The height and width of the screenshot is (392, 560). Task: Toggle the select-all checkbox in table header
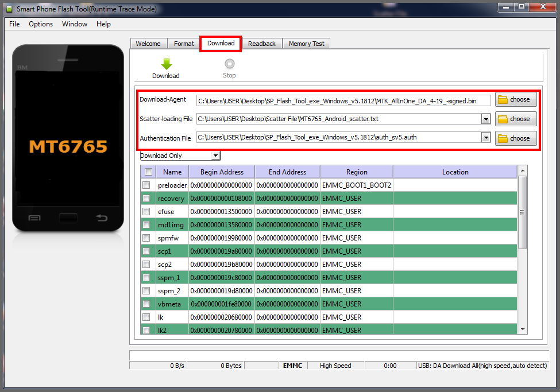(x=149, y=172)
